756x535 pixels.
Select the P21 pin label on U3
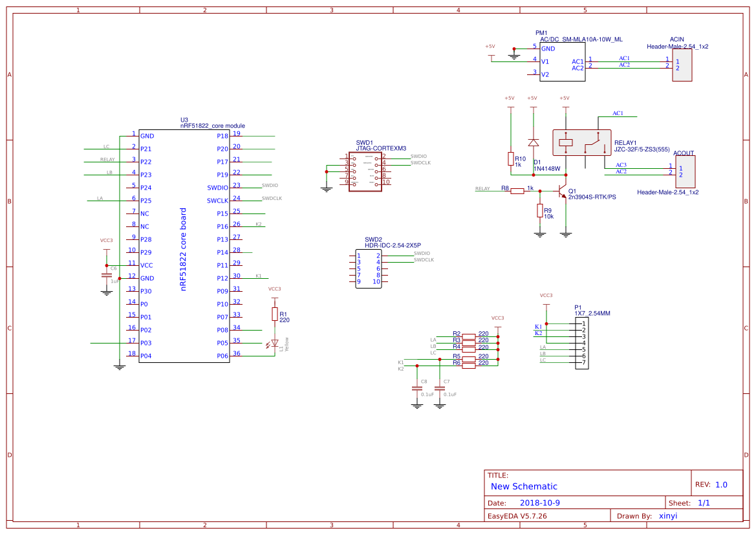click(146, 149)
